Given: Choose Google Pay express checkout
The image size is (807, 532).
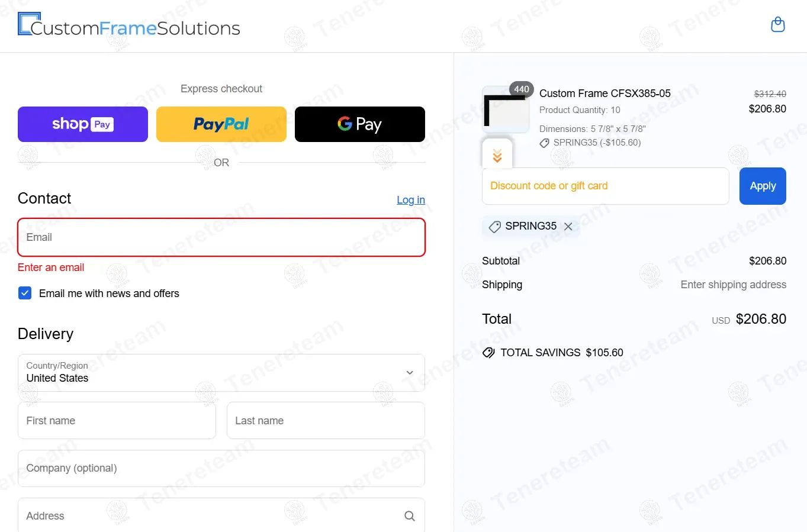Looking at the screenshot, I should (360, 124).
